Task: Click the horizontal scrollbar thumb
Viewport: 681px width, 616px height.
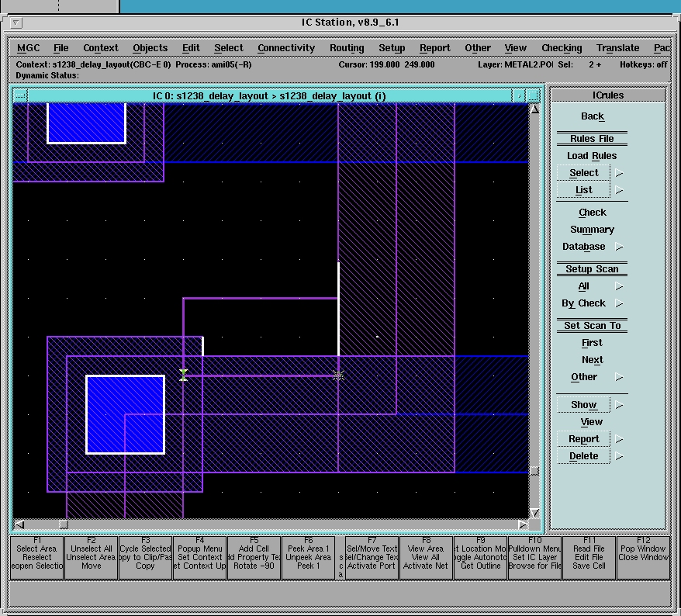Action: (64, 524)
